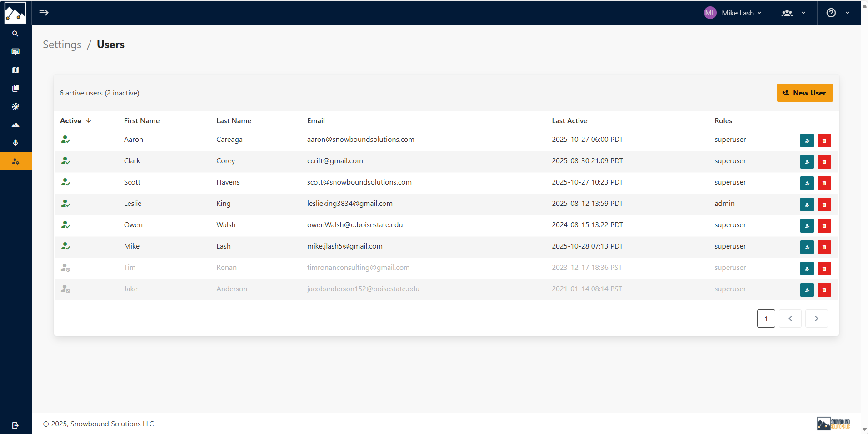Click the Snowbound Solutions logo top-left
Viewport: 868px width, 434px height.
pos(15,12)
